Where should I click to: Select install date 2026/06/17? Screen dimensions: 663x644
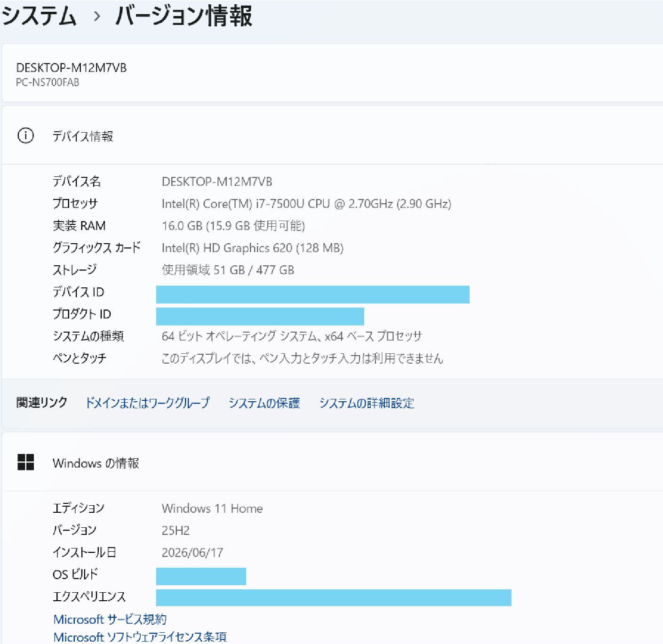click(x=192, y=552)
